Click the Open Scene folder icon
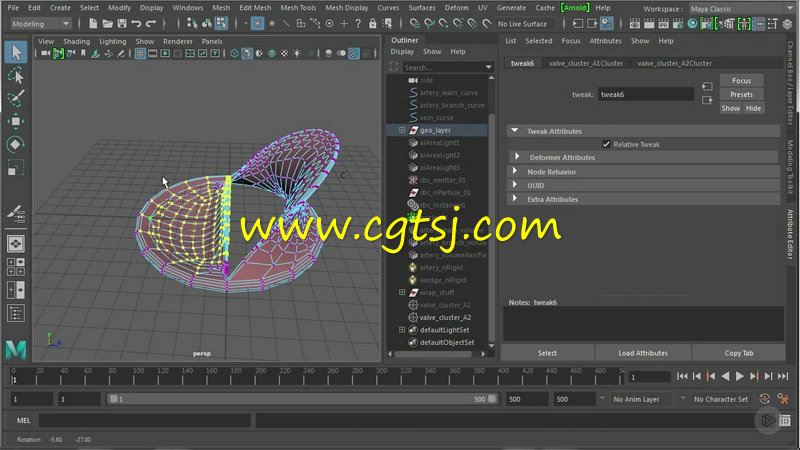 click(x=107, y=23)
